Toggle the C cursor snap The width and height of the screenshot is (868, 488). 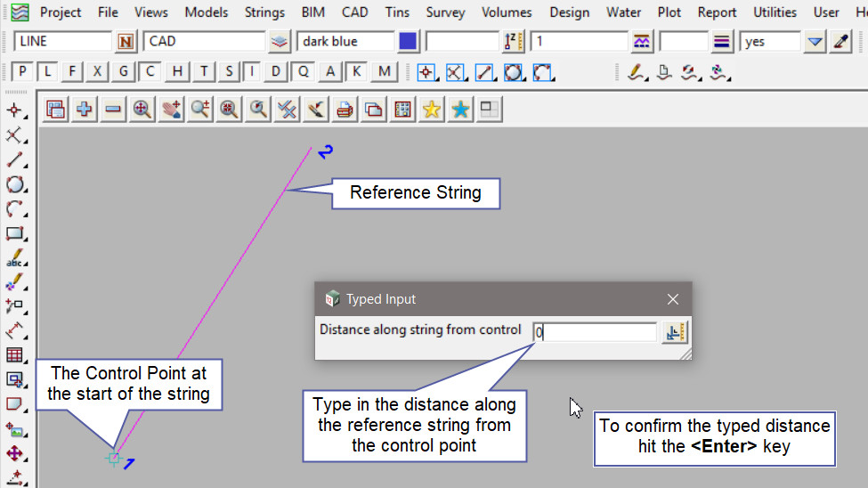point(150,71)
